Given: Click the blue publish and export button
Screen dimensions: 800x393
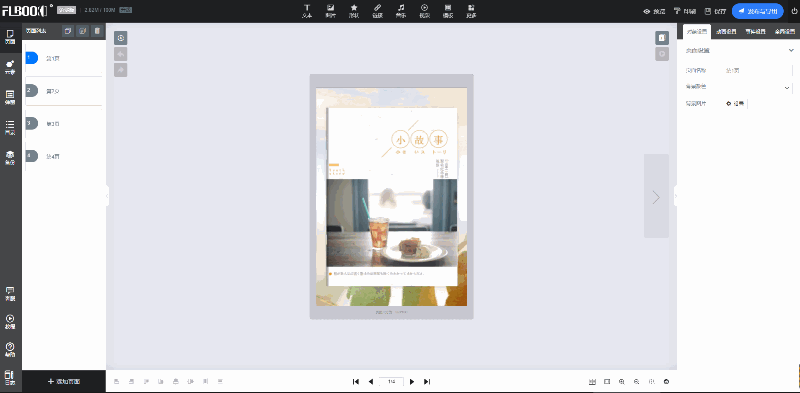Looking at the screenshot, I should pos(758,11).
